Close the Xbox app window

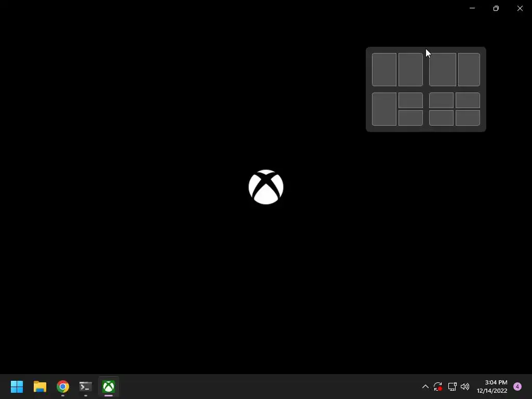point(520,8)
